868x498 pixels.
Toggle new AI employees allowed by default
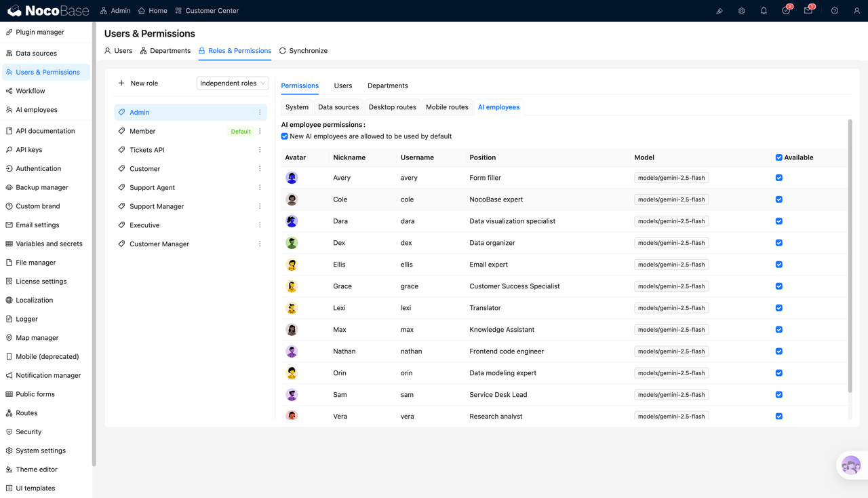click(285, 136)
